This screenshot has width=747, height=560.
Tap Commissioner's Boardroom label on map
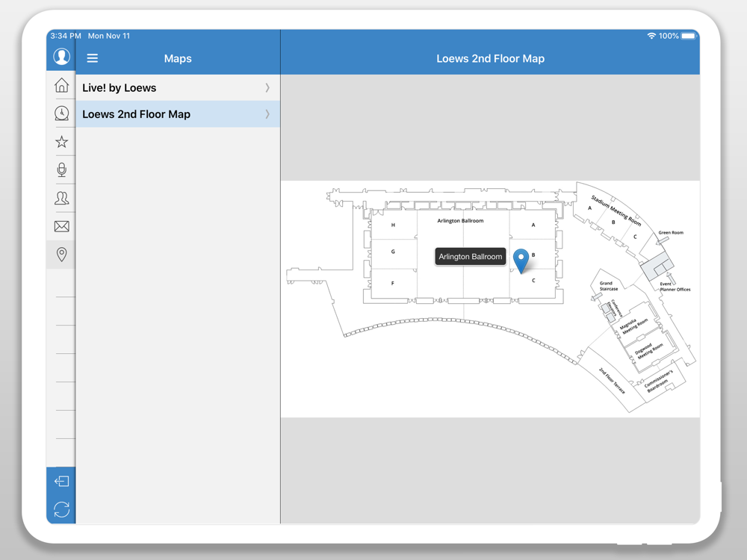(x=658, y=382)
